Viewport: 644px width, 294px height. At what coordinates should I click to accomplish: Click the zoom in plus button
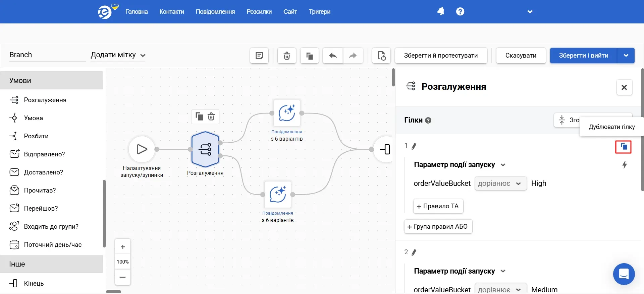click(123, 247)
